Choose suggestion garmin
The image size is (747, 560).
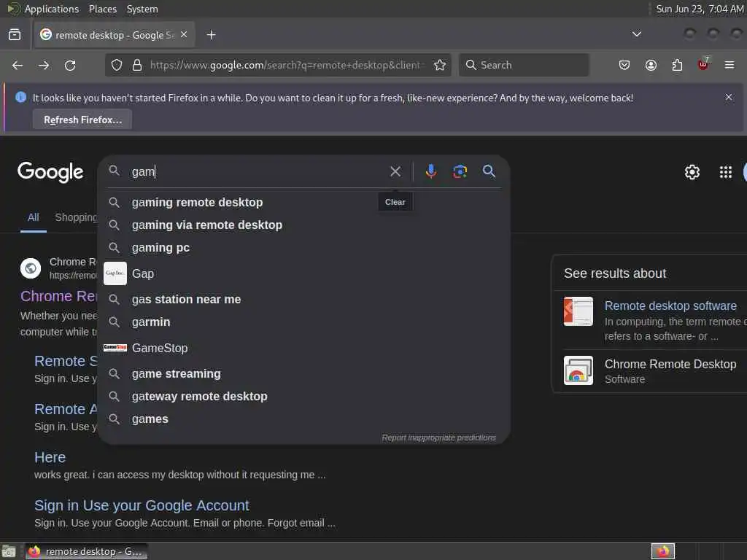[304, 322]
